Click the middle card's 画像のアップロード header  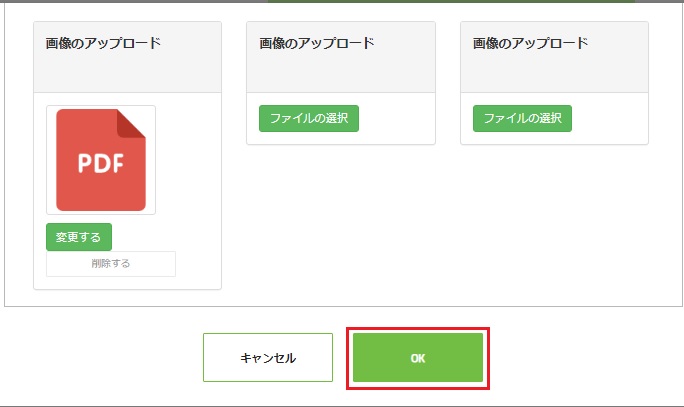point(317,43)
